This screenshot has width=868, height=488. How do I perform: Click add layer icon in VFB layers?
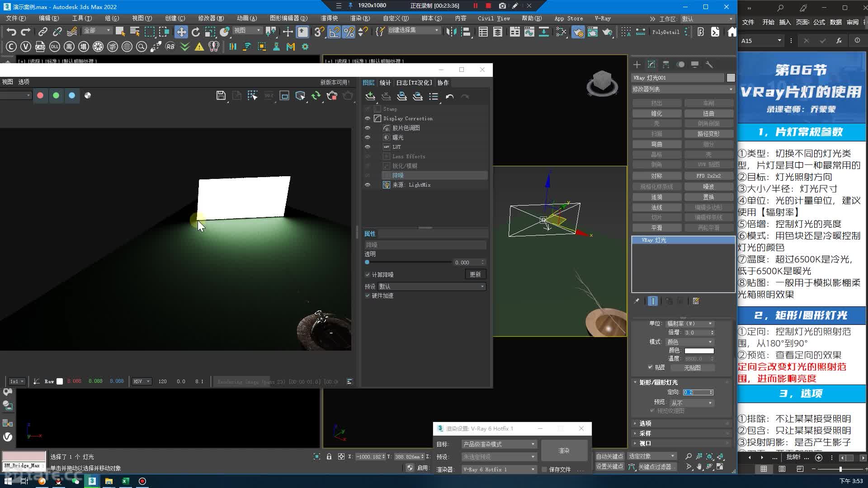[370, 96]
